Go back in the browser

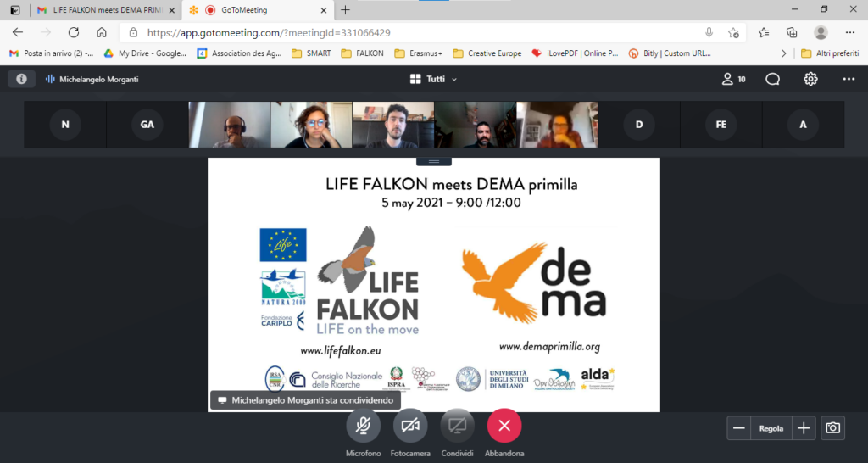click(x=18, y=33)
